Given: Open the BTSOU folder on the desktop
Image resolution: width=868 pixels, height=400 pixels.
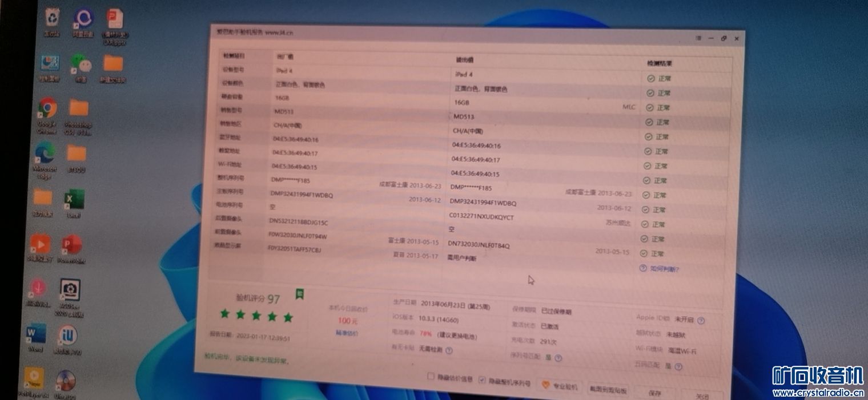Looking at the screenshot, I should pyautogui.click(x=76, y=159).
